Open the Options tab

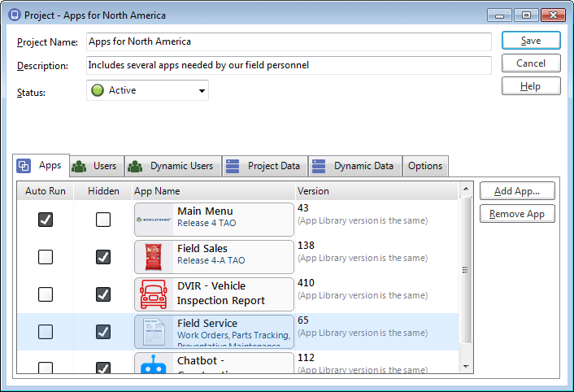click(425, 166)
